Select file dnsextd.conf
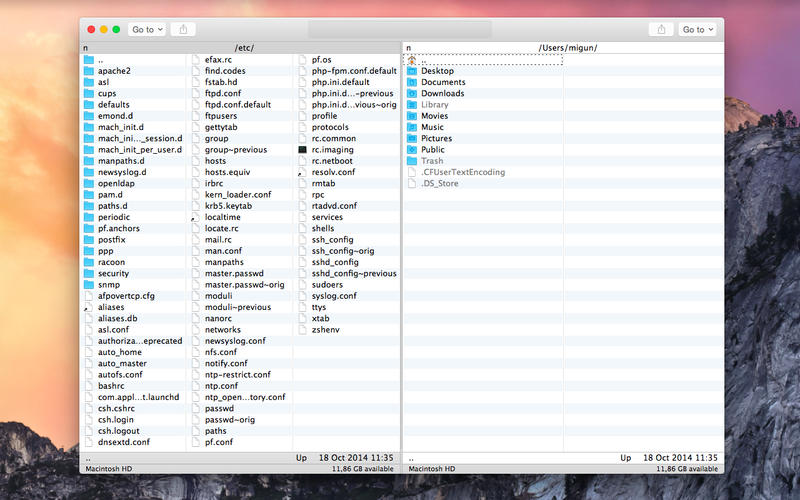This screenshot has width=800, height=500. (x=123, y=442)
